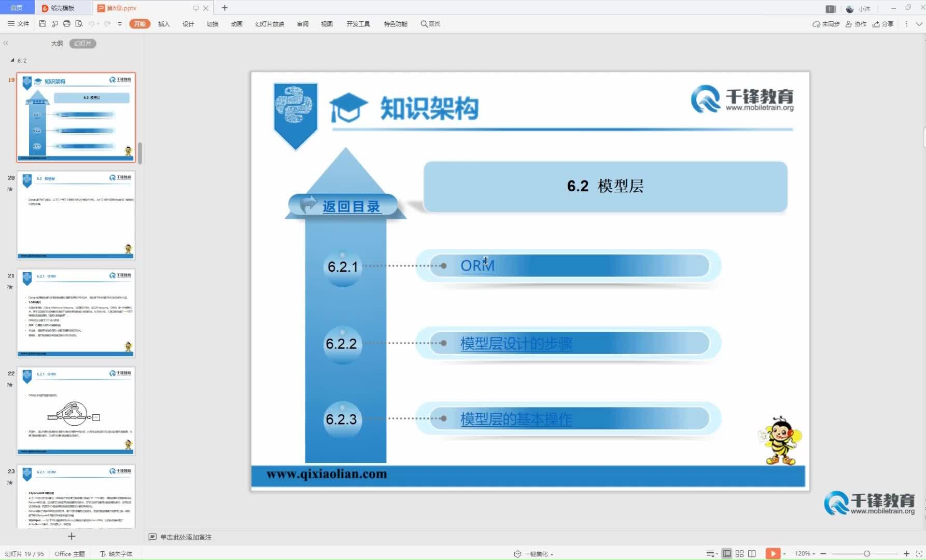Open reading view from the status bar
This screenshot has height=560, width=926.
pos(752,553)
